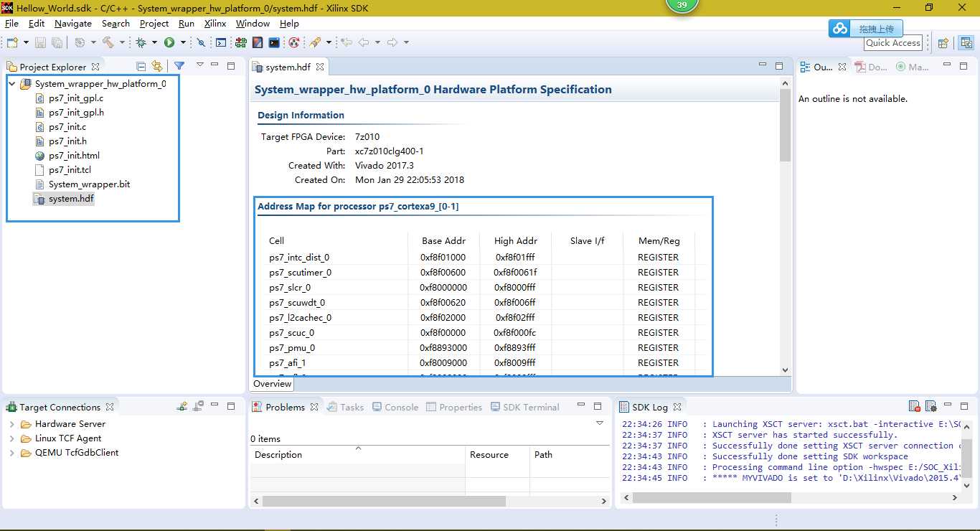
Task: Switch to the Console tab
Action: click(395, 407)
